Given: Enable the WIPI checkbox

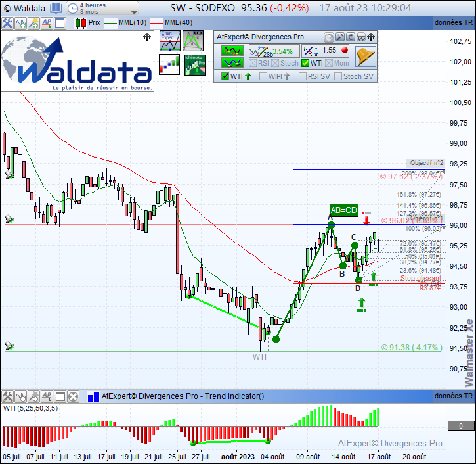Looking at the screenshot, I should coord(263,76).
